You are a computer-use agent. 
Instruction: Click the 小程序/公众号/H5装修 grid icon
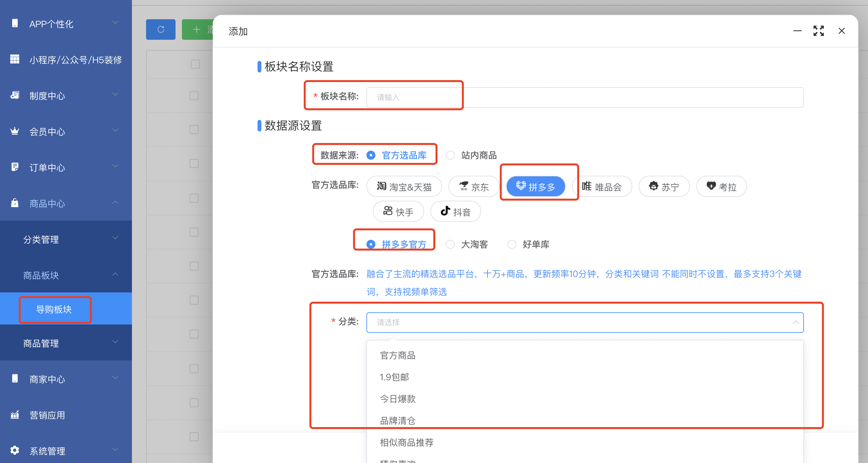click(x=14, y=59)
